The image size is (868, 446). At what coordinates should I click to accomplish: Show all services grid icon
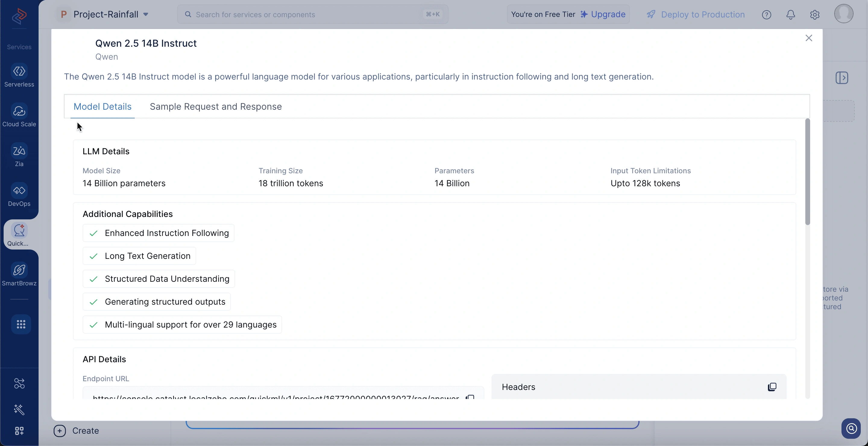click(x=21, y=324)
